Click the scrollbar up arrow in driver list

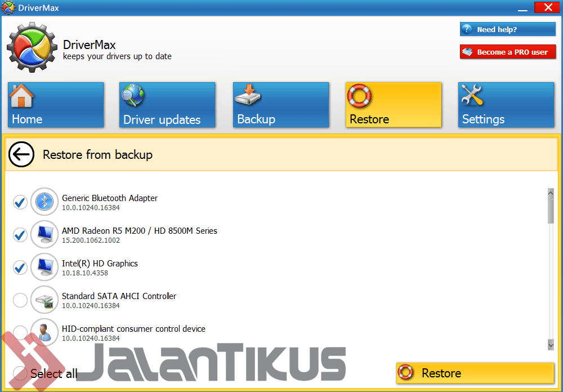(x=551, y=193)
